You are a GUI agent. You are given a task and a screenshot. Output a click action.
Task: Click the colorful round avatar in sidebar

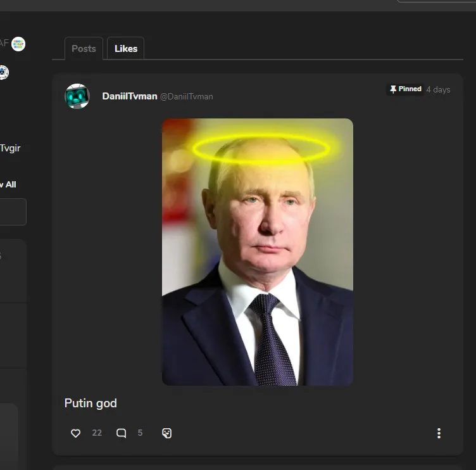(18, 44)
